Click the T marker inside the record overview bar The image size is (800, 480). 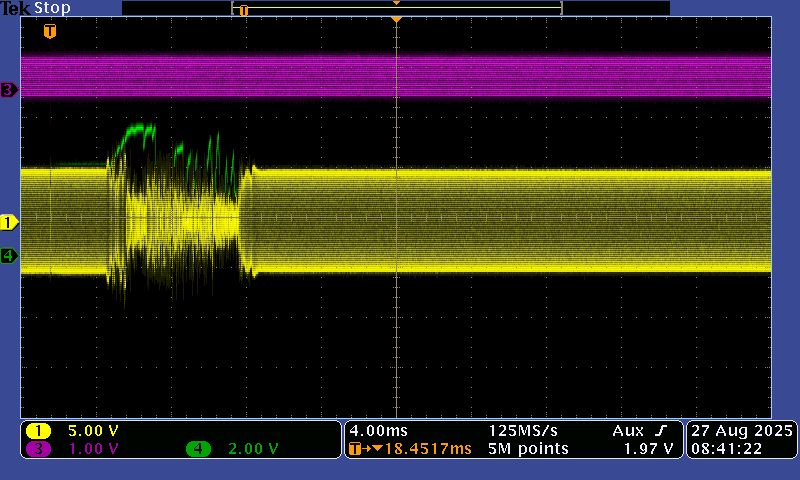[x=243, y=10]
